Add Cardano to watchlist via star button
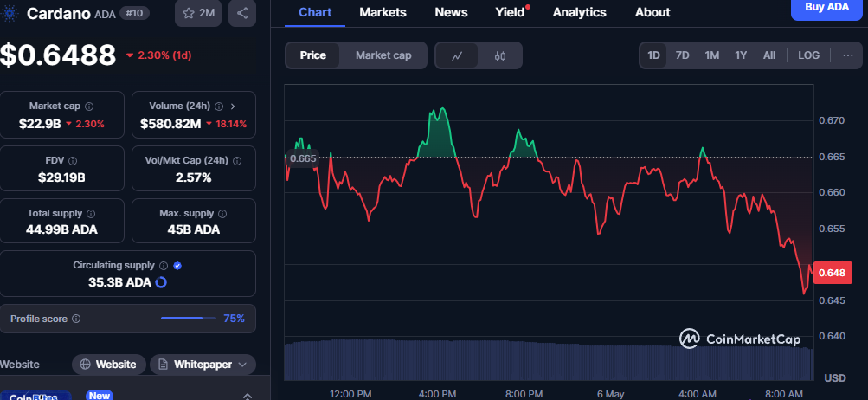The height and width of the screenshot is (400, 868). (x=198, y=13)
